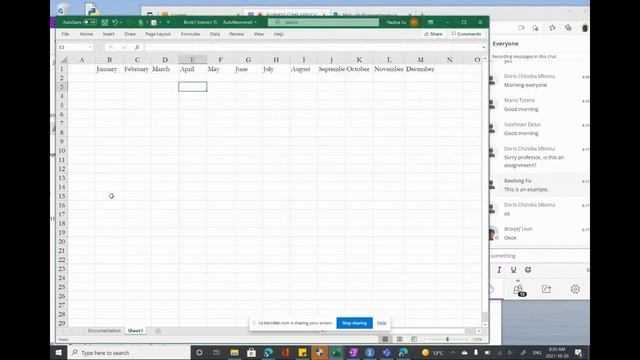
Task: Open File Explorer from taskbar
Action: pyautogui.click(x=234, y=352)
